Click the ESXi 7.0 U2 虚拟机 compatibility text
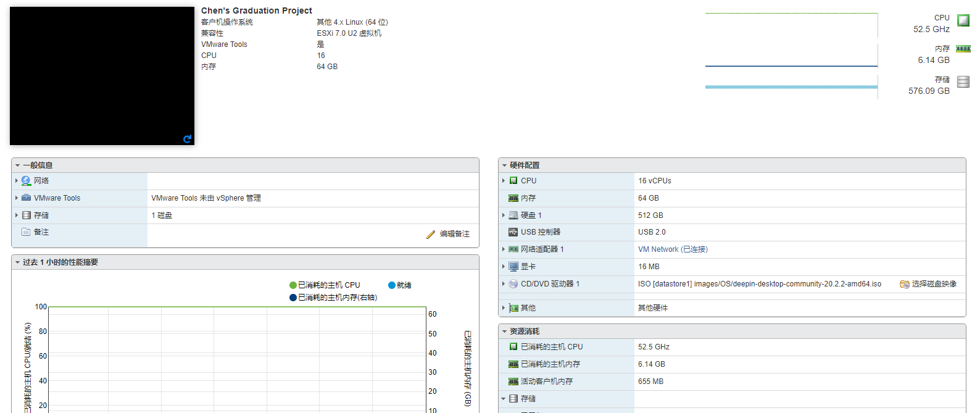The height and width of the screenshot is (413, 980). coord(349,33)
